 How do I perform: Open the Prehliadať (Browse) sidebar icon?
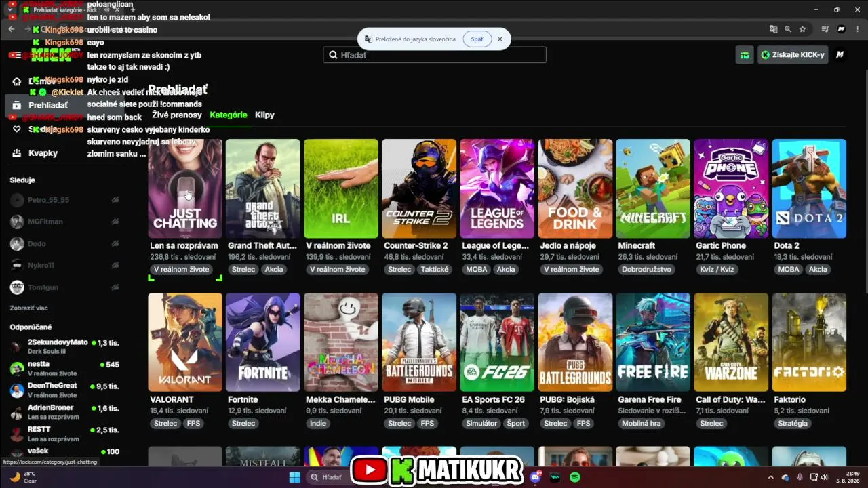pos(17,105)
